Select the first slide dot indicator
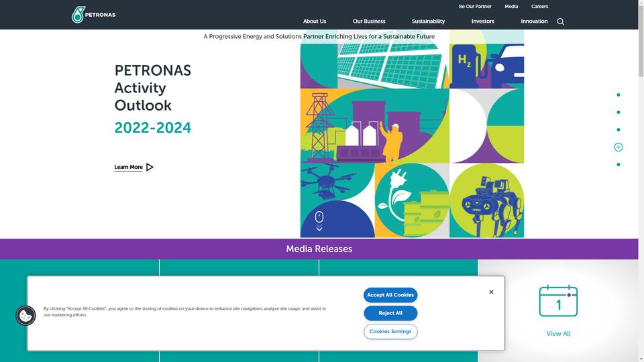Viewport: 644px width, 362px height. coord(618,95)
